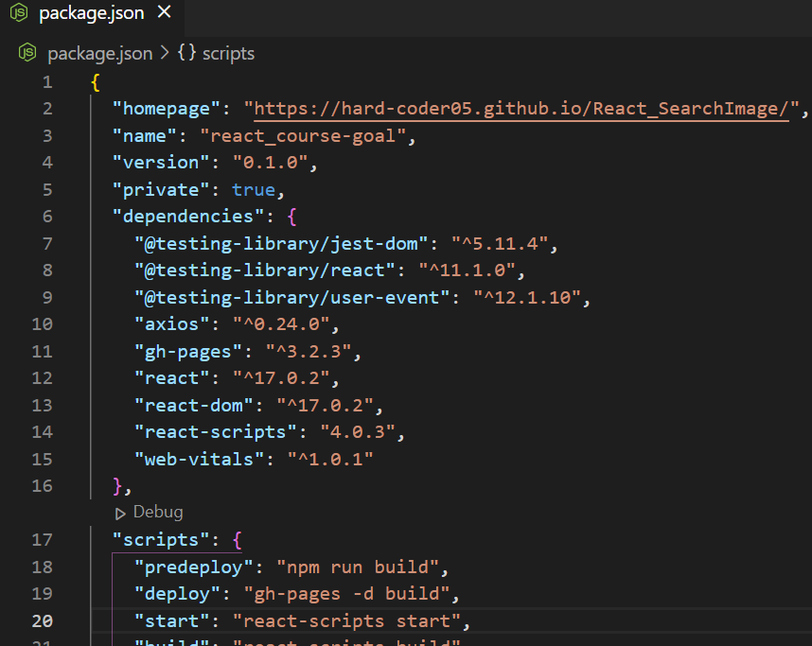Open the package.json breadcrumb item
Screen dimensions: 812x646
click(99, 53)
